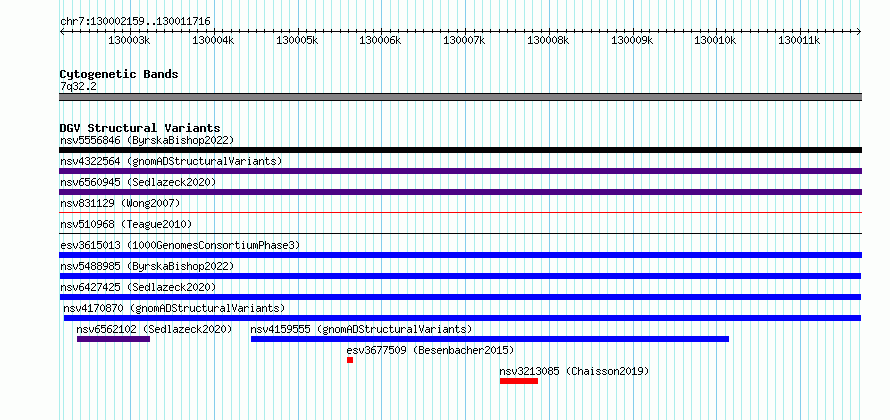Open variant nsv510968 (Teague2010) label

click(126, 224)
